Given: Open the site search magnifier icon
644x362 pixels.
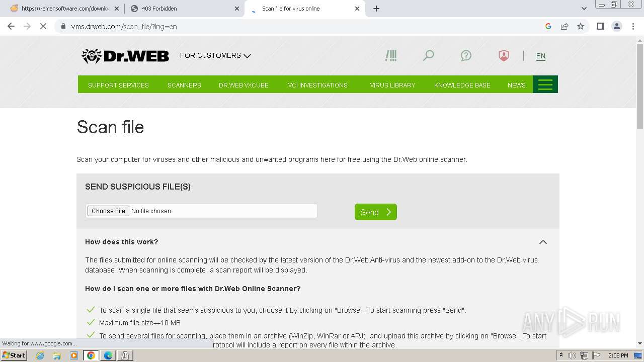Looking at the screenshot, I should [428, 55].
